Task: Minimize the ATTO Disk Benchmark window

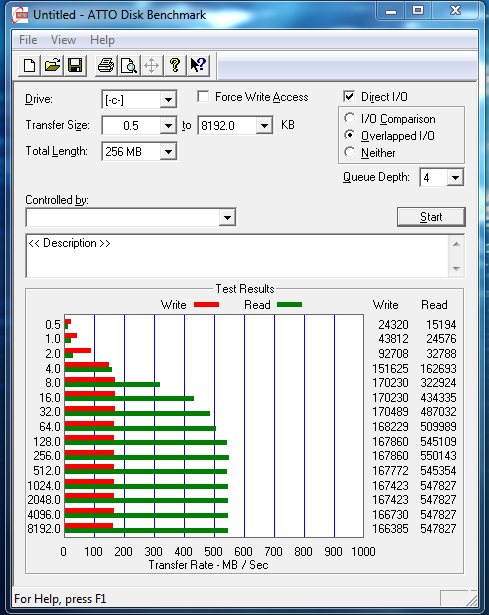Action: (391, 11)
